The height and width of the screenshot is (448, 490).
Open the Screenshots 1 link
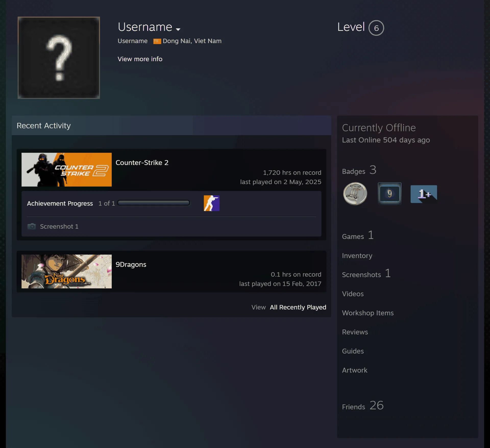(366, 273)
